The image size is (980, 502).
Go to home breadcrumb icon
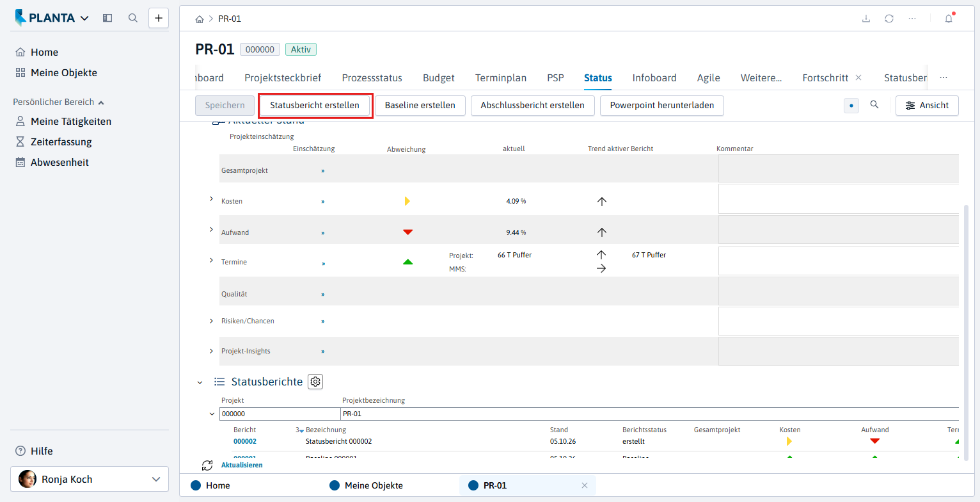tap(200, 19)
